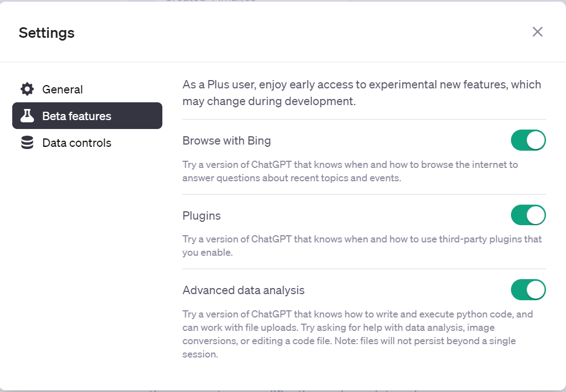Click the flask icon for Beta features
The image size is (566, 392).
pyautogui.click(x=27, y=116)
